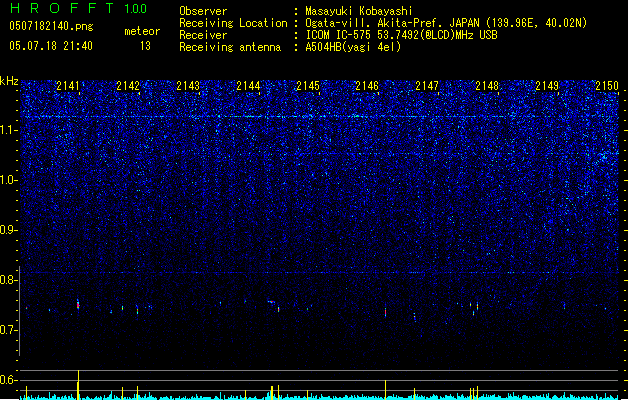Select the filename 0507182140.png

click(51, 26)
